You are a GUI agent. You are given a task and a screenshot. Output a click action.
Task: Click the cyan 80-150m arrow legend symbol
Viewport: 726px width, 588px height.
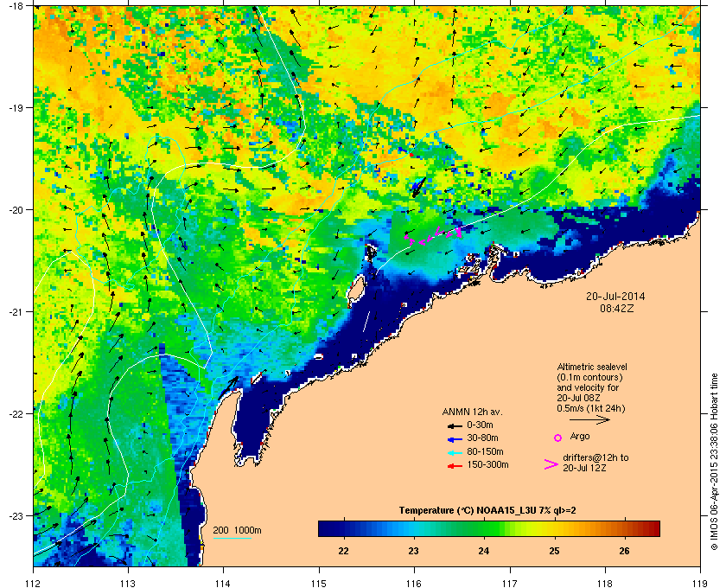point(455,452)
